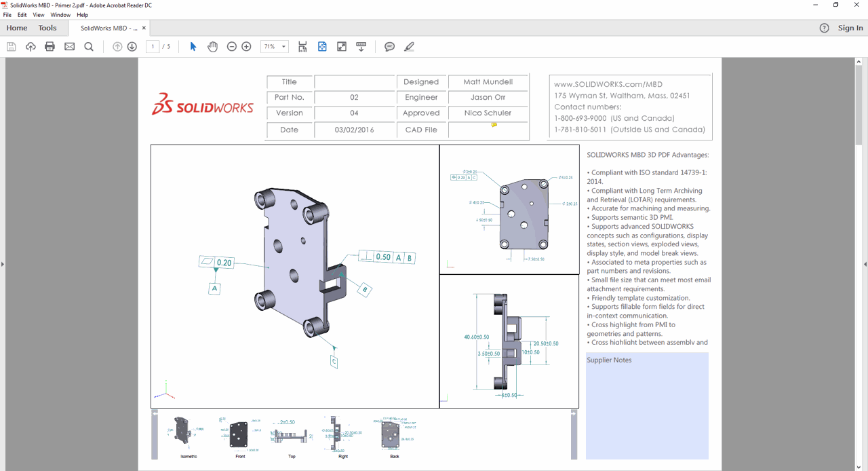Screen dimensions: 868x471
Task: Click the fit width scrolling icon
Action: point(302,47)
